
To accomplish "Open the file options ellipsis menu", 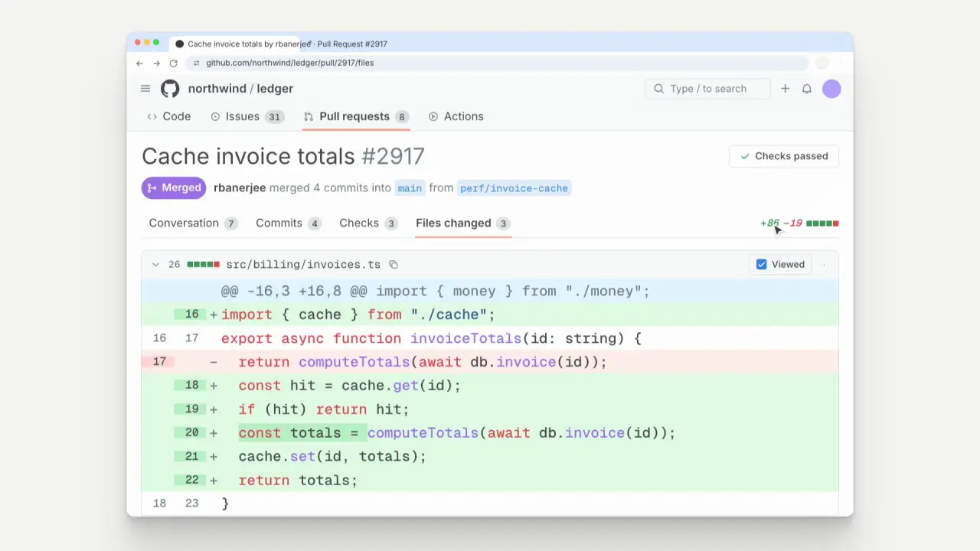I will pos(825,265).
